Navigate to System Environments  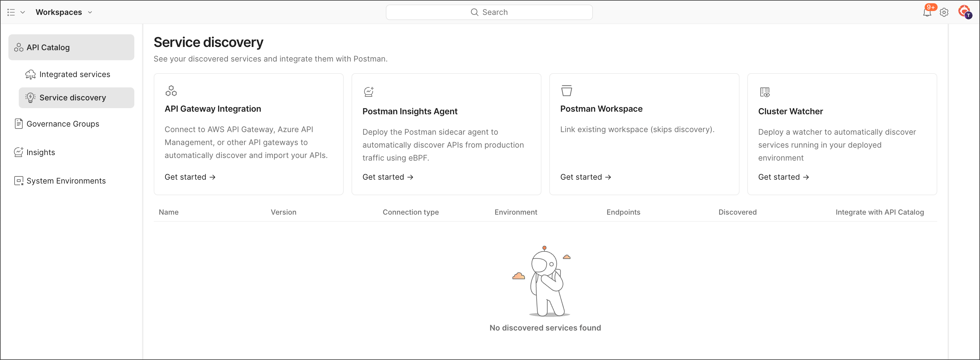tap(66, 181)
